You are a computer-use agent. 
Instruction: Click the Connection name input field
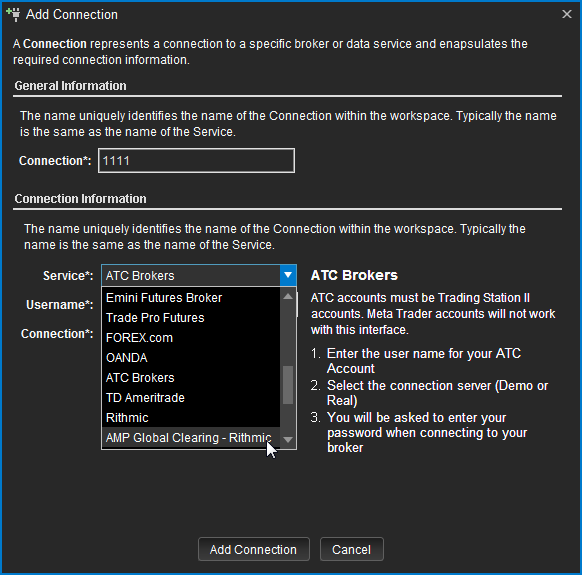point(196,160)
